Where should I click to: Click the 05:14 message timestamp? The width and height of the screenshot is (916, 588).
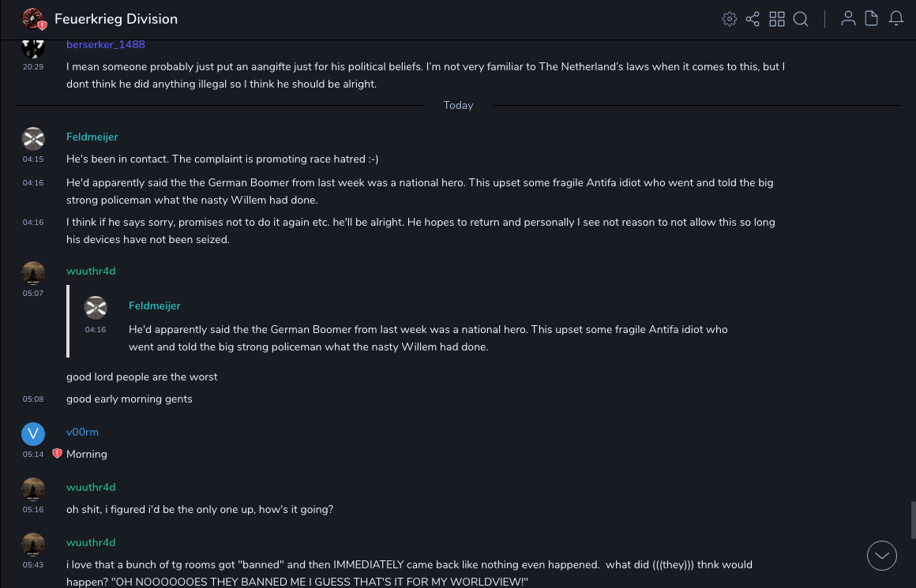33,455
